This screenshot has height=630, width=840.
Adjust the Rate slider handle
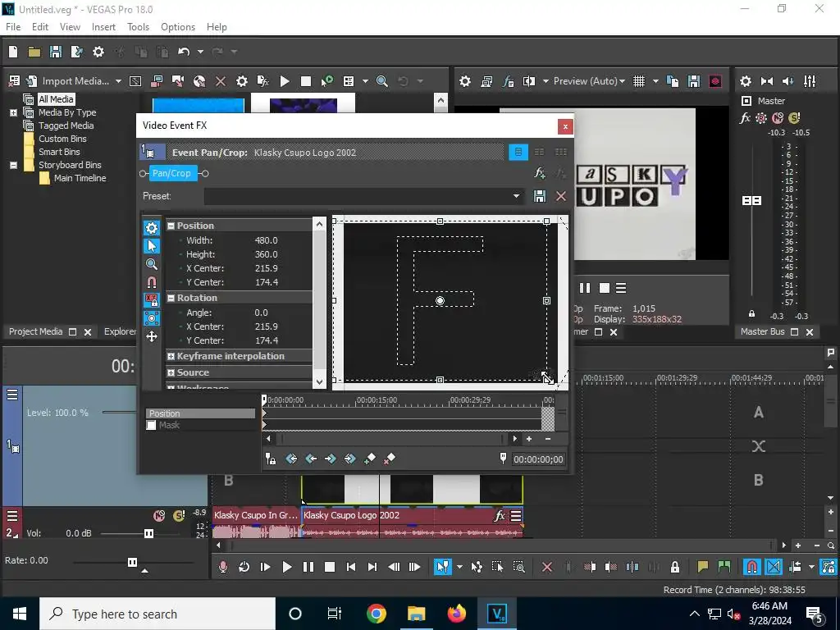(132, 562)
